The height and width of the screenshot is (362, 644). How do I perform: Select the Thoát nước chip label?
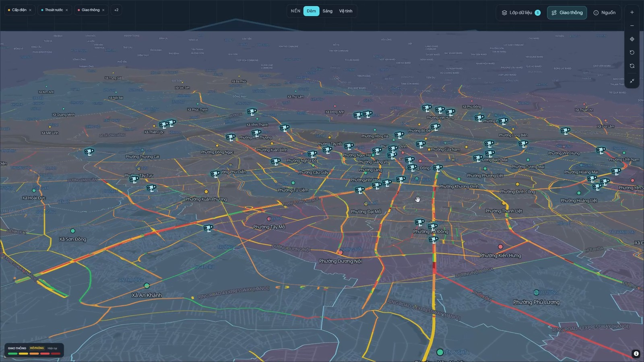click(x=54, y=10)
